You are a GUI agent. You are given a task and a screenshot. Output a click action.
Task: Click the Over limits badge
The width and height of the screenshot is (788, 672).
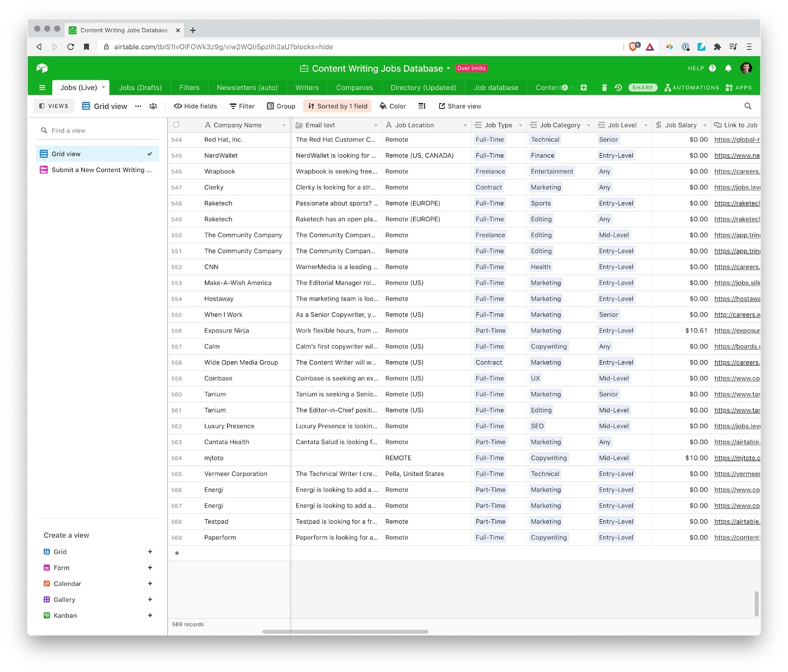[471, 68]
